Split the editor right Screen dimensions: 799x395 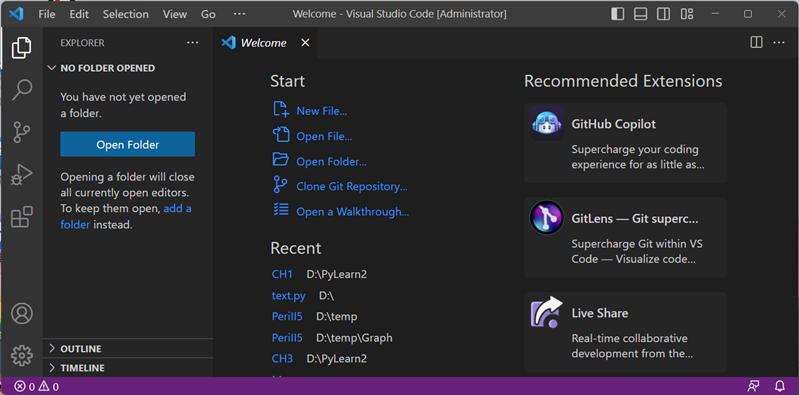pyautogui.click(x=757, y=43)
